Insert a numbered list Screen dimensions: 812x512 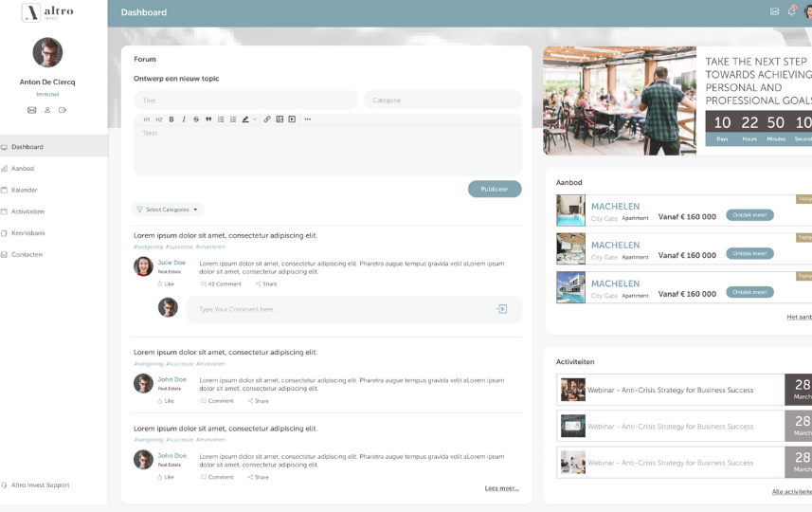pos(233,119)
